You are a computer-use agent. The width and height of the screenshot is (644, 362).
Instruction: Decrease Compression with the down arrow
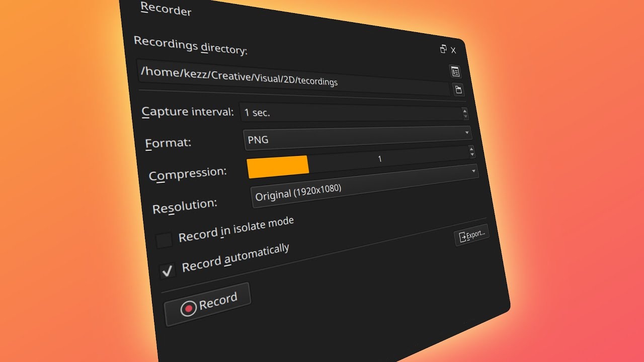tap(471, 155)
